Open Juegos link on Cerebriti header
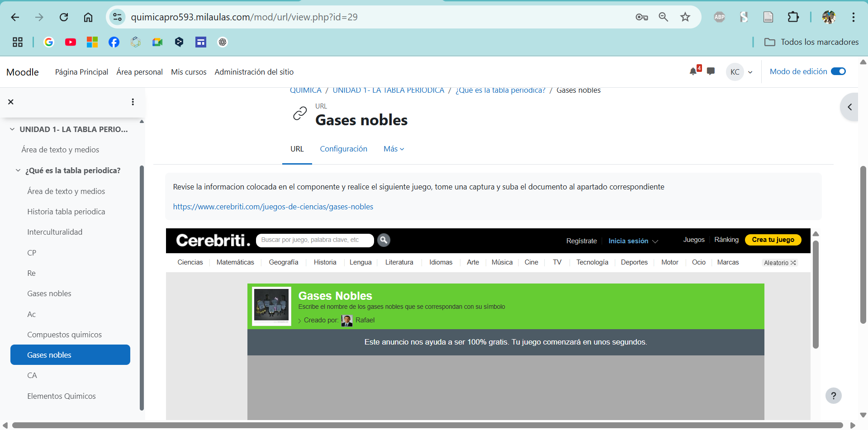This screenshot has width=868, height=430. pyautogui.click(x=694, y=240)
